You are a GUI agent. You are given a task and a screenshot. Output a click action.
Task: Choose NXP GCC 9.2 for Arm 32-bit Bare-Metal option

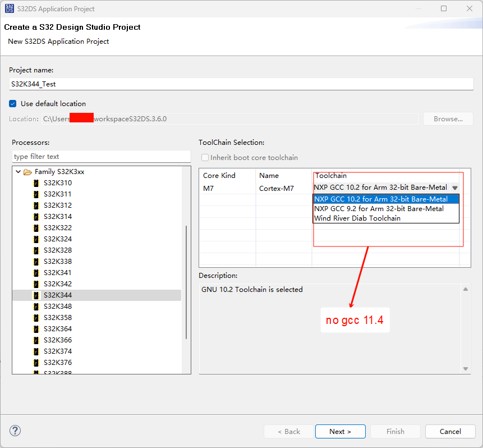[x=385, y=209]
